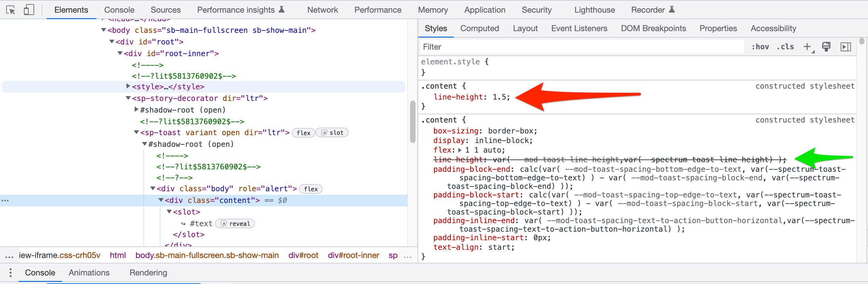Select the div#root-inner breadcrumb
The height and width of the screenshot is (284, 868).
353,255
